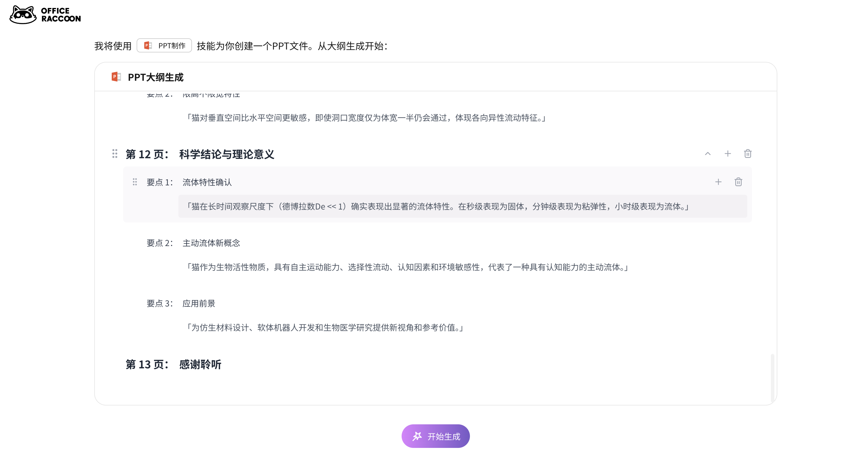The width and height of the screenshot is (868, 465).
Task: Delete 要点 1 流体特性确认 with trash icon
Action: pyautogui.click(x=738, y=182)
